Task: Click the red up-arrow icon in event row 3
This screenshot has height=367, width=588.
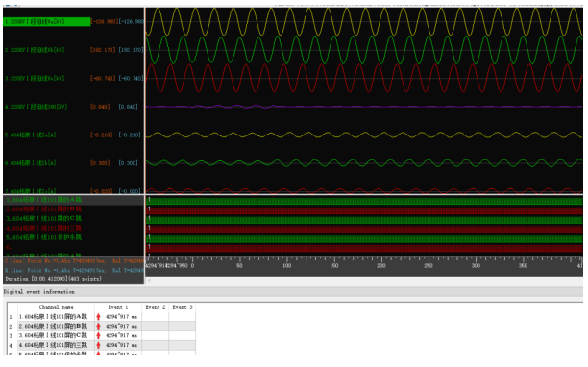Action: click(99, 335)
